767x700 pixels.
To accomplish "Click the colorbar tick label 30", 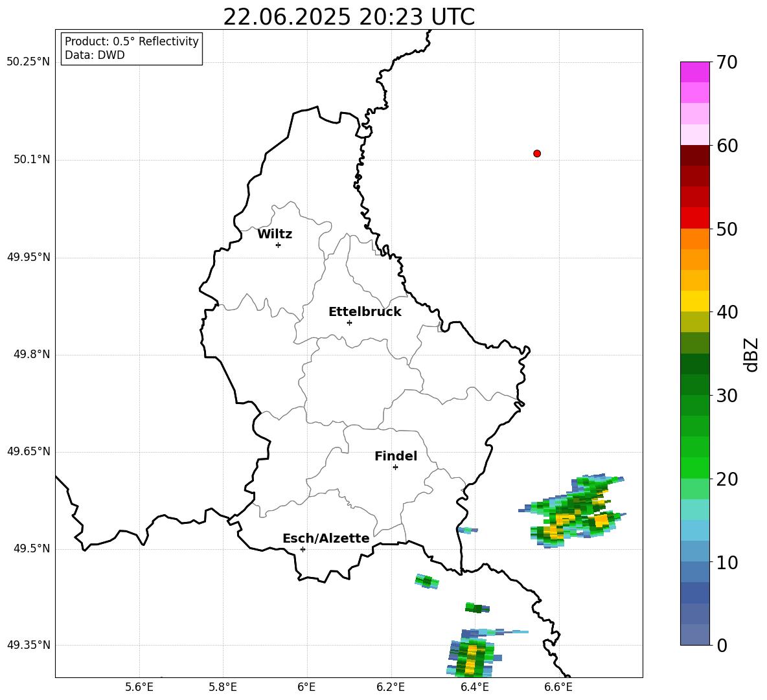I will (727, 395).
